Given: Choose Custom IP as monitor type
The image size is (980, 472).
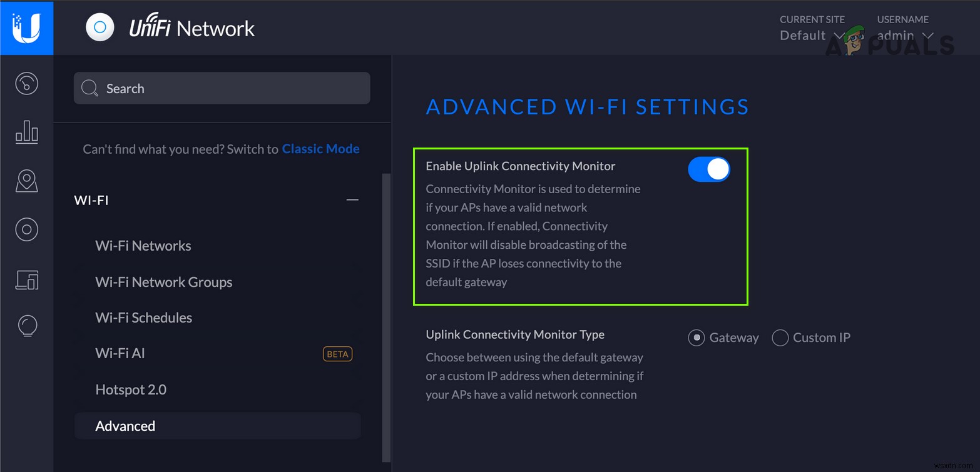Looking at the screenshot, I should click(x=780, y=338).
